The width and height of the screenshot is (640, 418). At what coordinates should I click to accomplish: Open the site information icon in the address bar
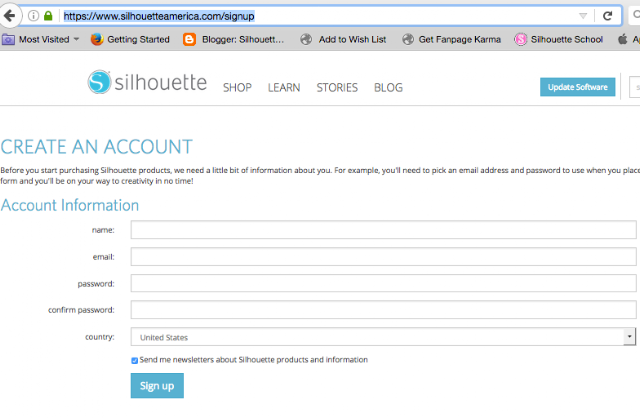pyautogui.click(x=33, y=16)
